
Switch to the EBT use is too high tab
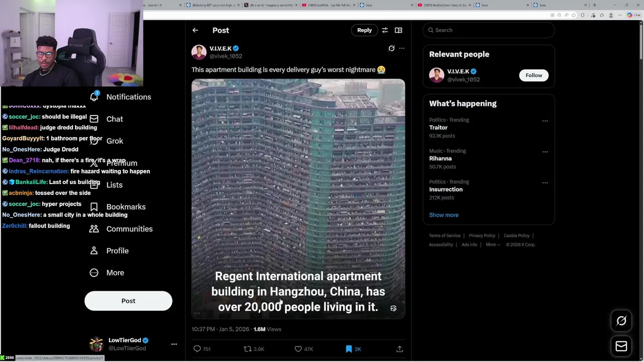(213, 5)
